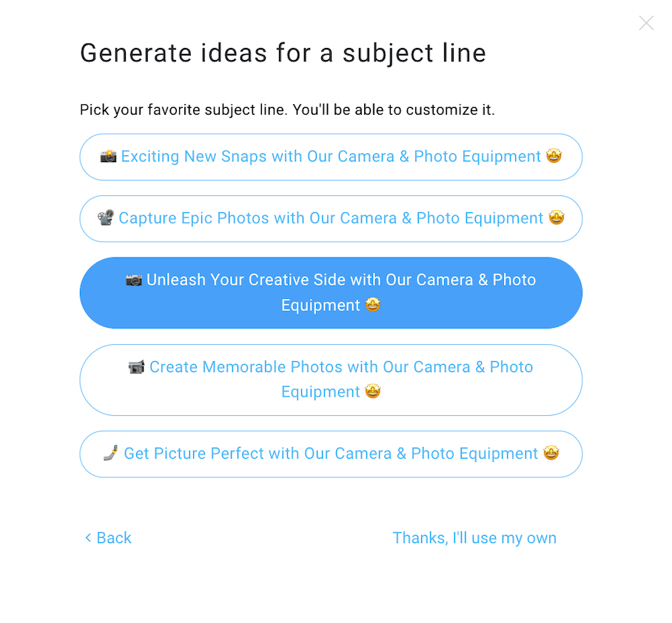The image size is (672, 623).
Task: Select the 'Exciting New Snaps' subject line
Action: 331,156
